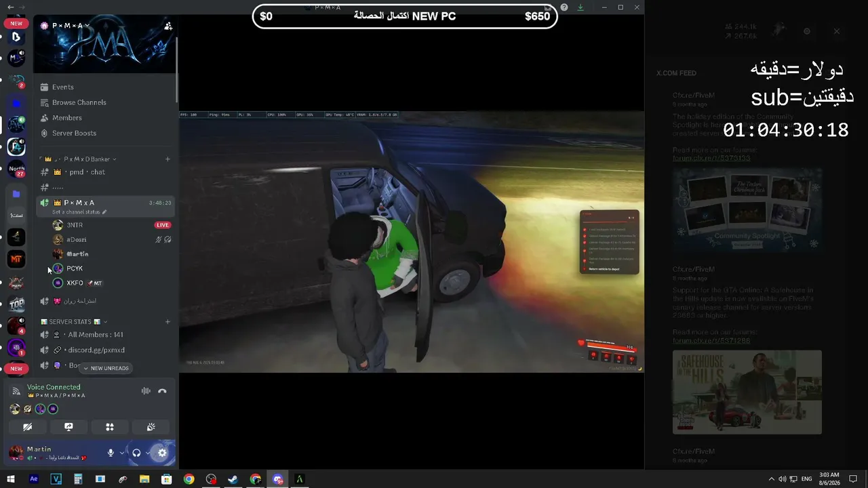The width and height of the screenshot is (868, 488).
Task: Open the Community Spotlight thumbnail
Action: (x=747, y=211)
